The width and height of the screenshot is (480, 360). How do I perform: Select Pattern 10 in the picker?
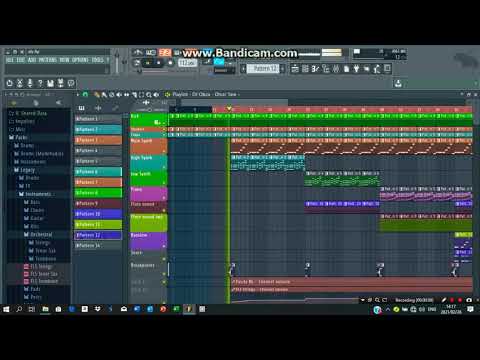click(x=98, y=214)
